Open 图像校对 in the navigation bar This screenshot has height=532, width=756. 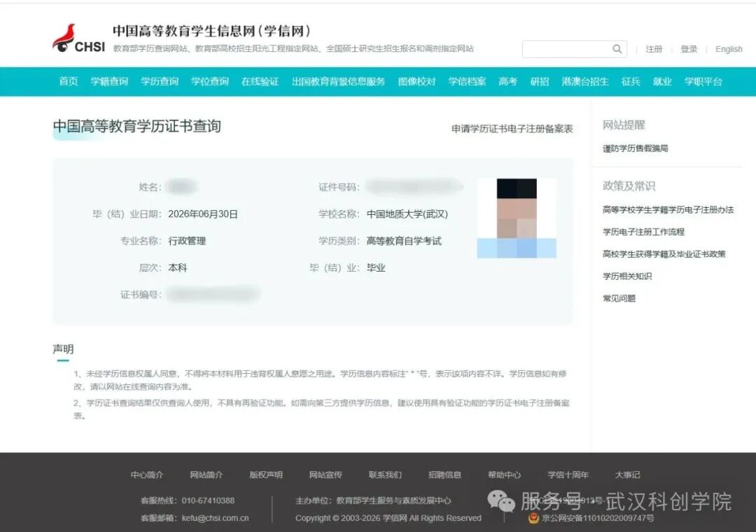[x=416, y=81]
